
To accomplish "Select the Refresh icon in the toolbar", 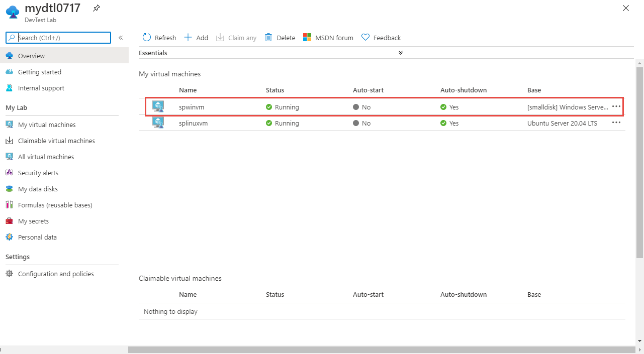I will (146, 37).
